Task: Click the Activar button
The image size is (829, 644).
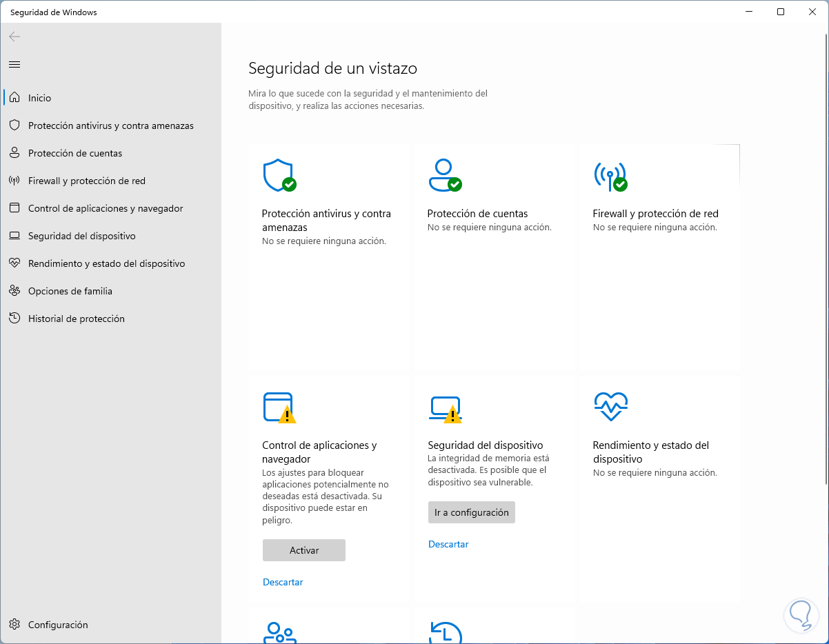Action: (304, 550)
